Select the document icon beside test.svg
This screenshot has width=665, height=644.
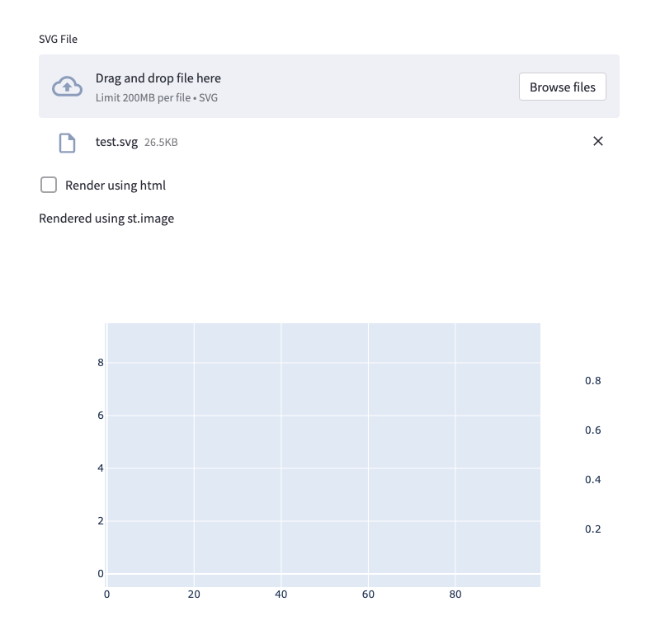(68, 142)
